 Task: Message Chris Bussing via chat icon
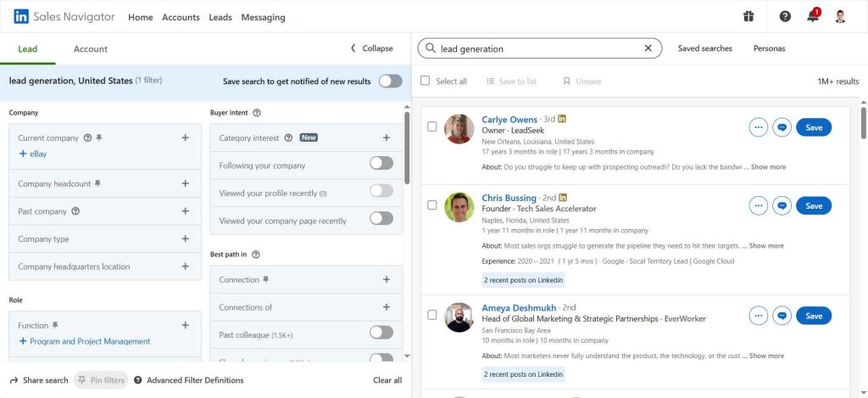coord(782,205)
